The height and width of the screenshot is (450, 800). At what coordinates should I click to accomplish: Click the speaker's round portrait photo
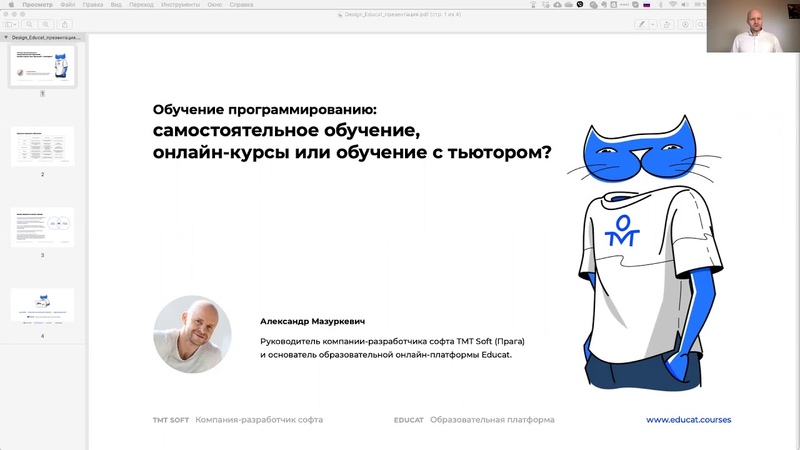pos(192,334)
